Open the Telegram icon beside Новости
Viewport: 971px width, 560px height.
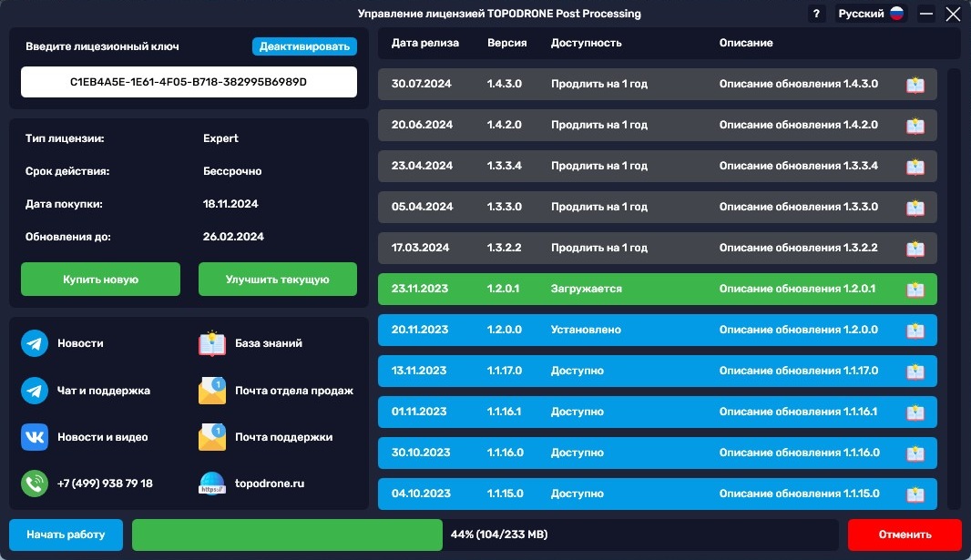point(35,343)
